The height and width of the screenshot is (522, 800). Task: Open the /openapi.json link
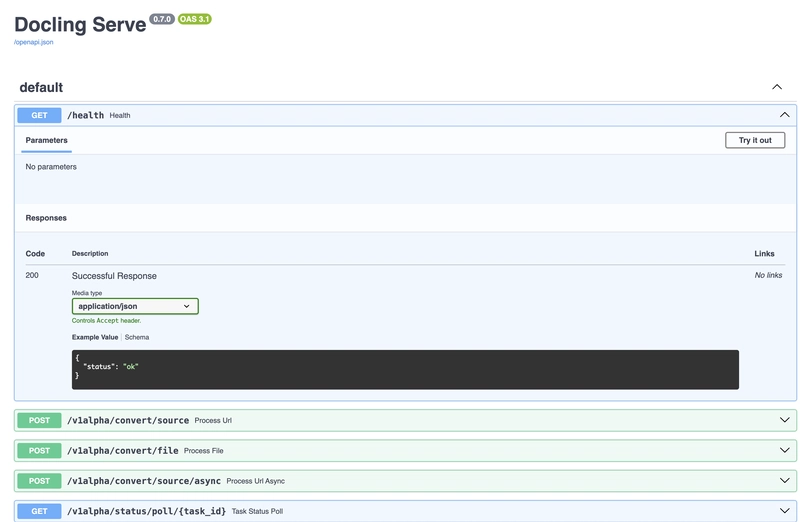[x=34, y=42]
